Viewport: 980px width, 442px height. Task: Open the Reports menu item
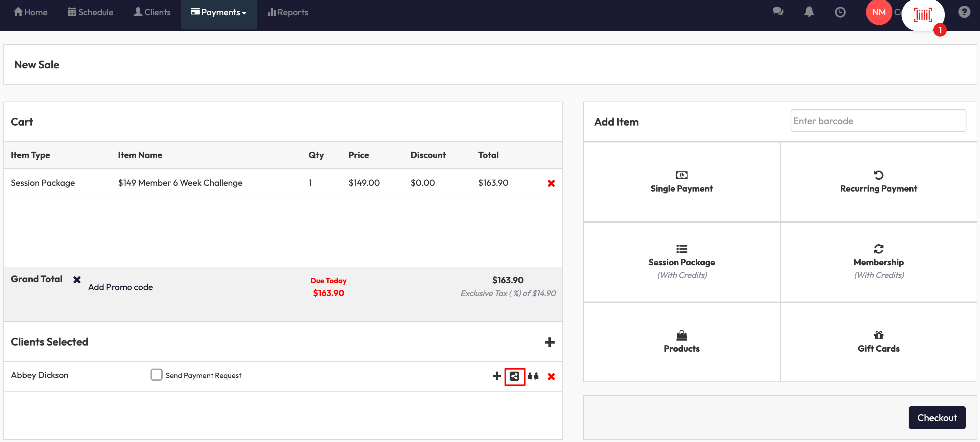(x=287, y=12)
